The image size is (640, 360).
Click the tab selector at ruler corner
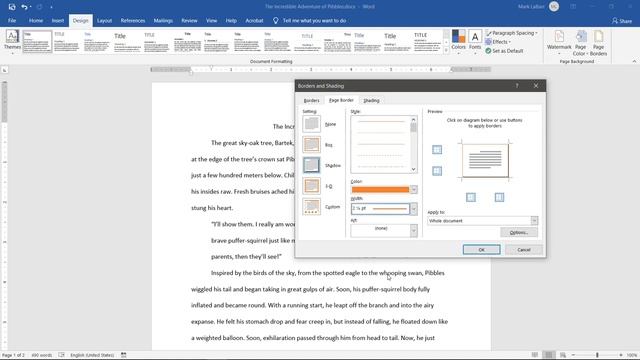click(x=4, y=70)
